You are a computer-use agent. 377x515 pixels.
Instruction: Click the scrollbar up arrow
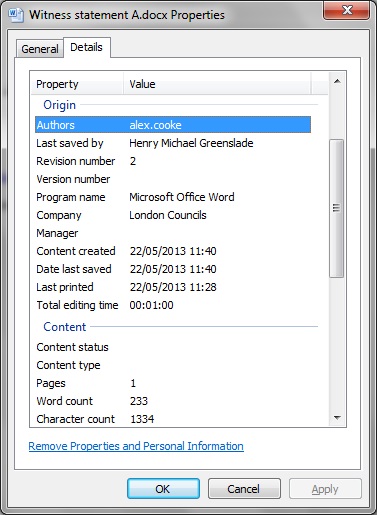337,81
